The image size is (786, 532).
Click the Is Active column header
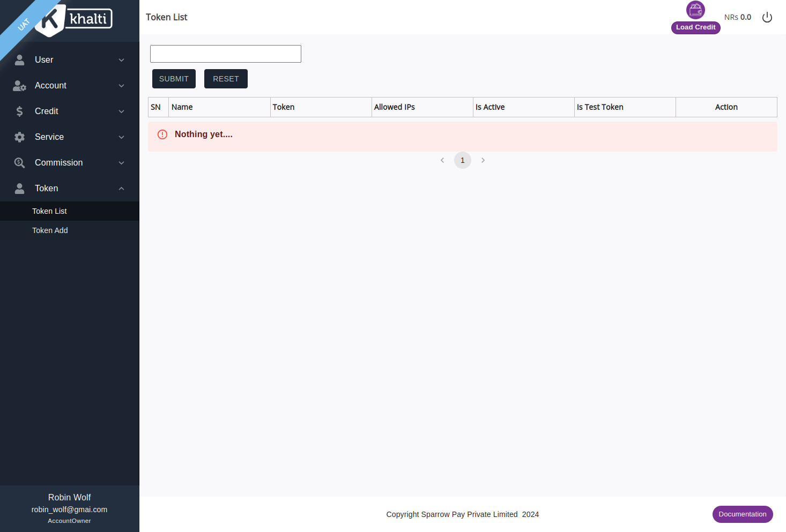[523, 107]
